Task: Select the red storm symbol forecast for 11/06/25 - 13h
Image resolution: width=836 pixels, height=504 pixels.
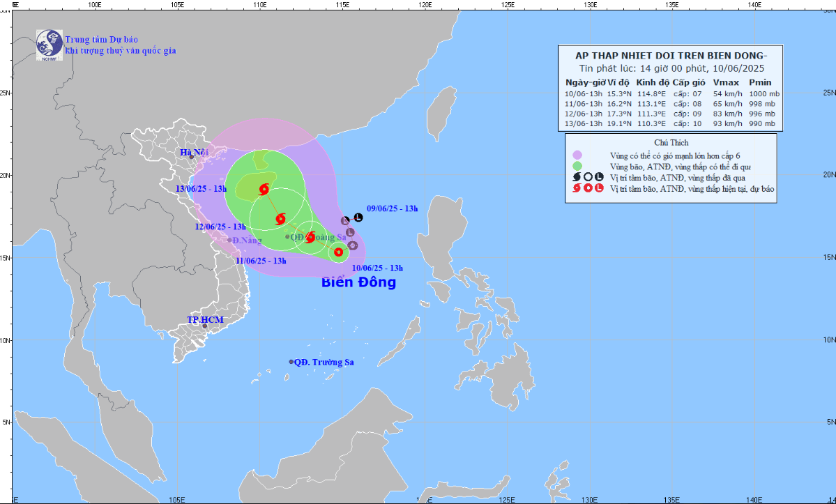Action: tap(310, 237)
